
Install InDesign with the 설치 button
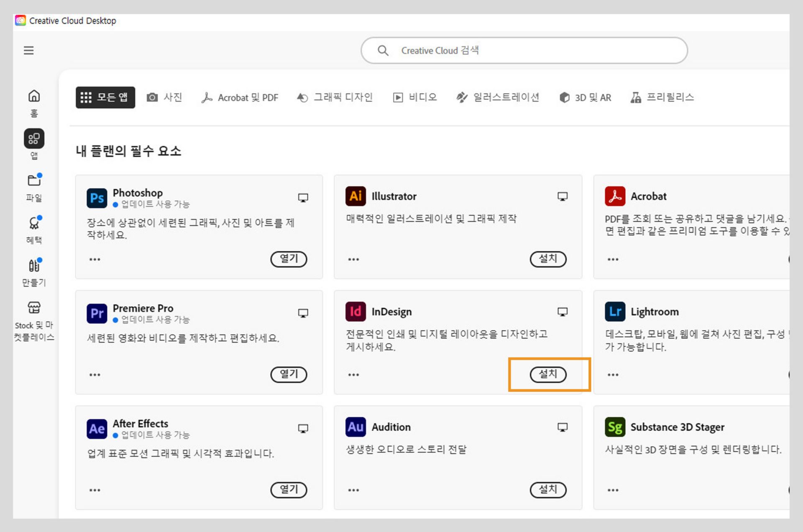click(548, 374)
